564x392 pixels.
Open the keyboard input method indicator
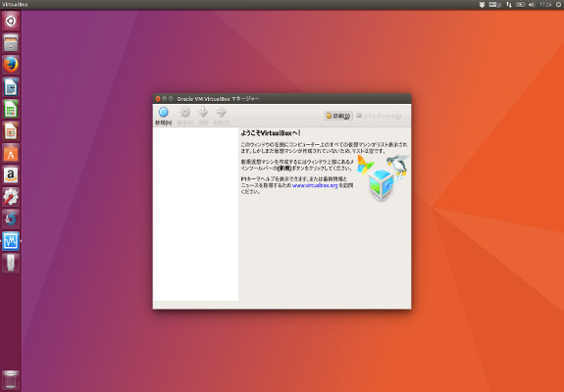pyautogui.click(x=495, y=5)
